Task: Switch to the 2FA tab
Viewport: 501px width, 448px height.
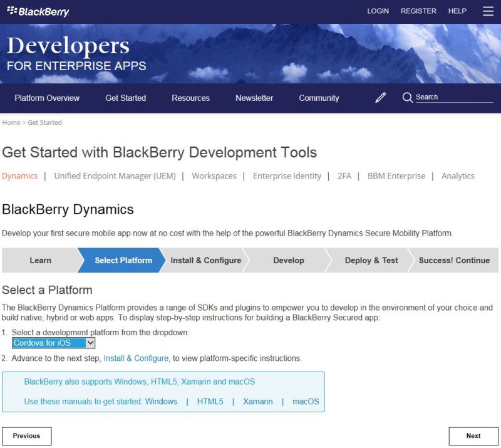Action: pos(344,176)
